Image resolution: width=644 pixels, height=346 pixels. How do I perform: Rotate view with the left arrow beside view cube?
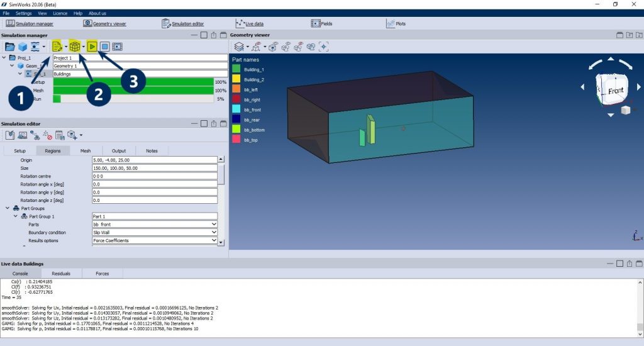(582, 87)
